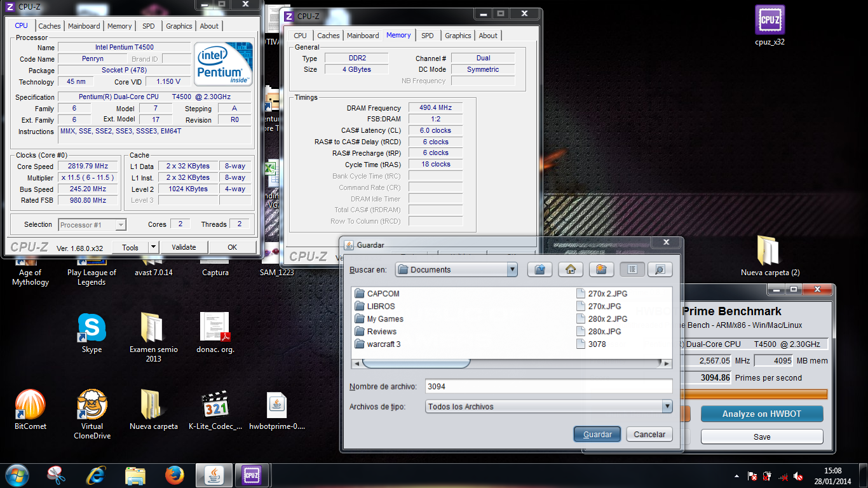This screenshot has width=868, height=488.
Task: Click Analyze on HWBOT button
Action: [x=762, y=414]
